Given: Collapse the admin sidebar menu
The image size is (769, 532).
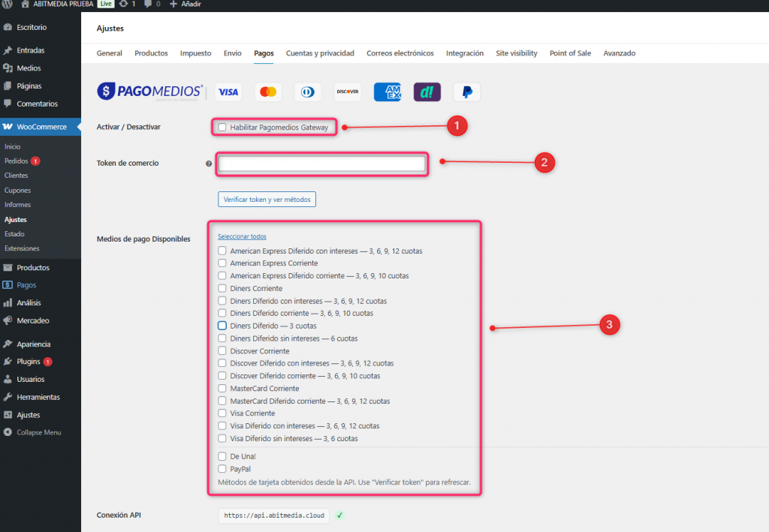Looking at the screenshot, I should click(x=38, y=432).
